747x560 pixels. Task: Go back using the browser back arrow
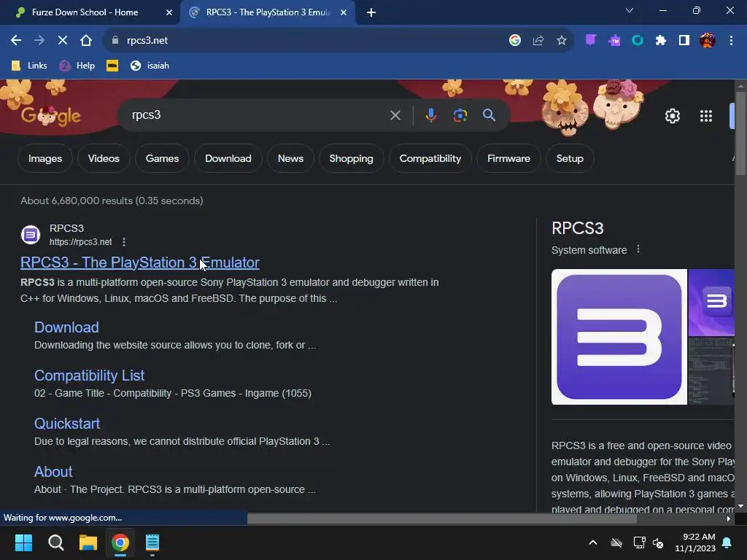[x=16, y=41]
